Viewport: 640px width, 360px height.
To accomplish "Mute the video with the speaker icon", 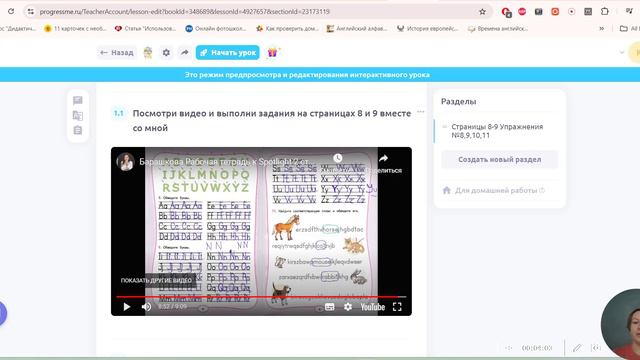I will (146, 307).
